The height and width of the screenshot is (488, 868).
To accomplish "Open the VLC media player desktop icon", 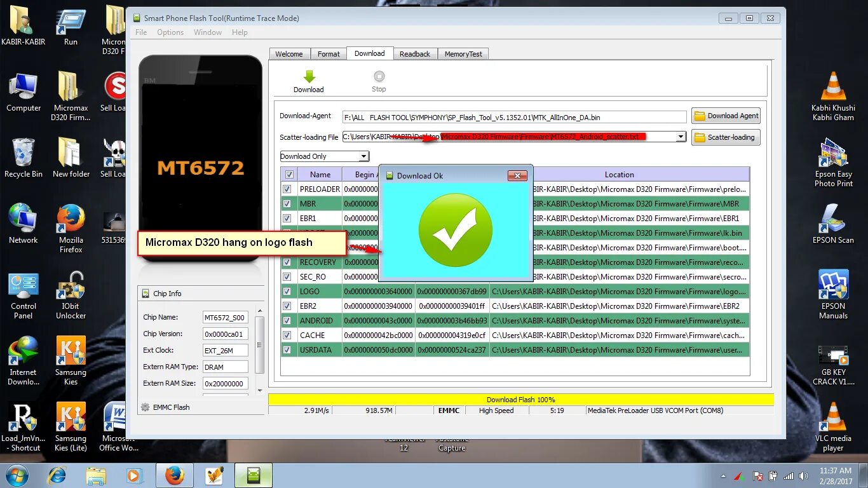I will pos(834,427).
